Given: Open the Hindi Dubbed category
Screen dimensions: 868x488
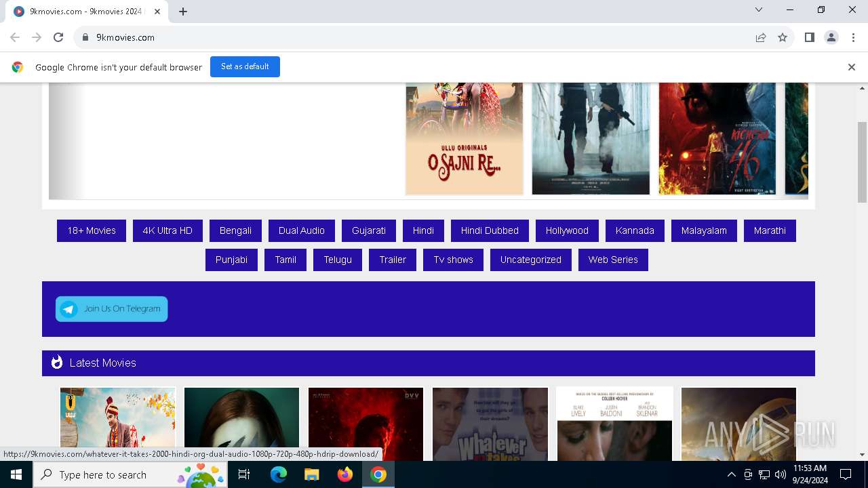Looking at the screenshot, I should coord(490,230).
